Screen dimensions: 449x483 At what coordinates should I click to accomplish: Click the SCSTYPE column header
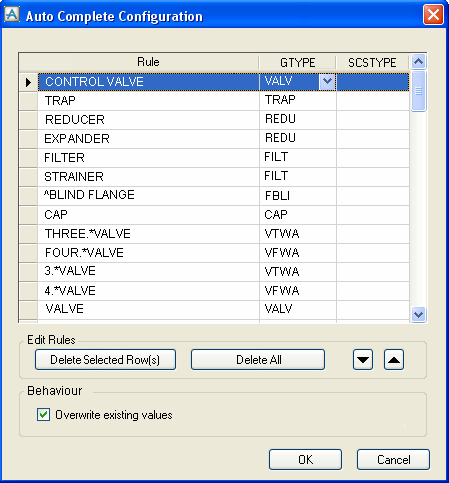372,62
